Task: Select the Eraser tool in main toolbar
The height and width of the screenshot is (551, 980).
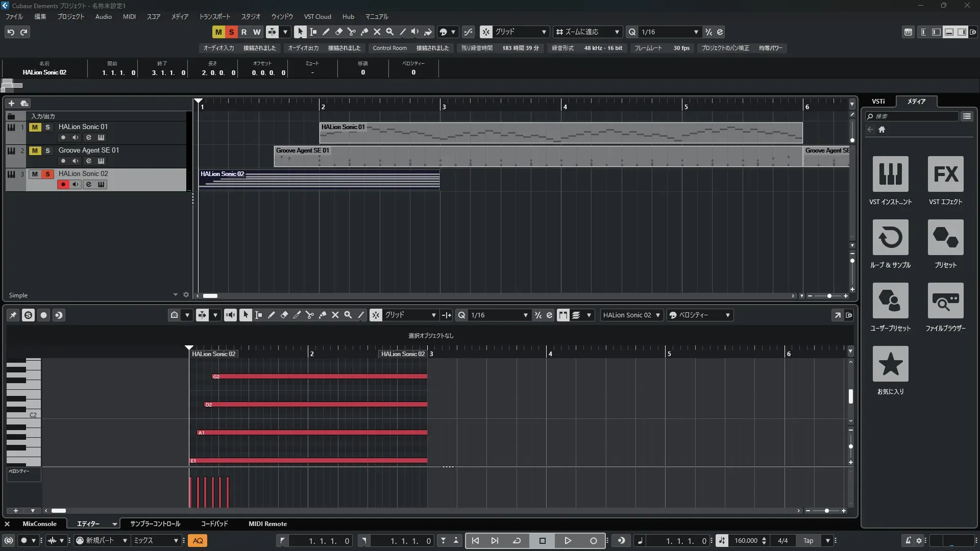Action: tap(338, 32)
